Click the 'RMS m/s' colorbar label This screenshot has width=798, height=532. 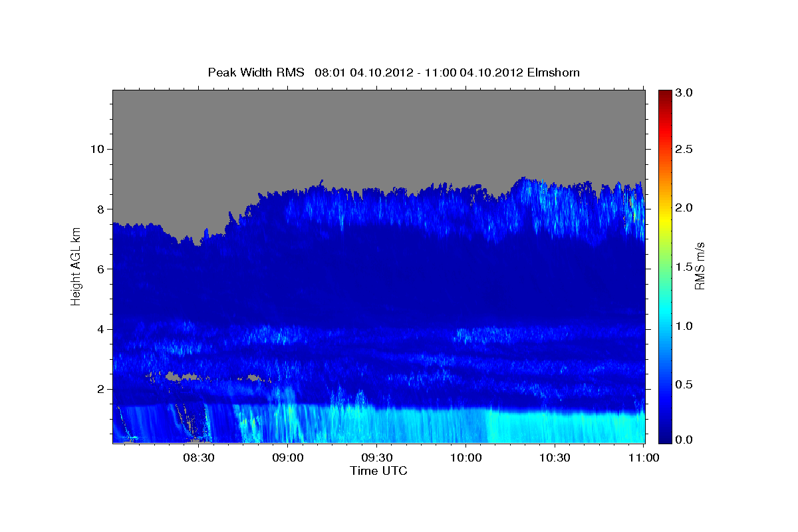coord(700,266)
